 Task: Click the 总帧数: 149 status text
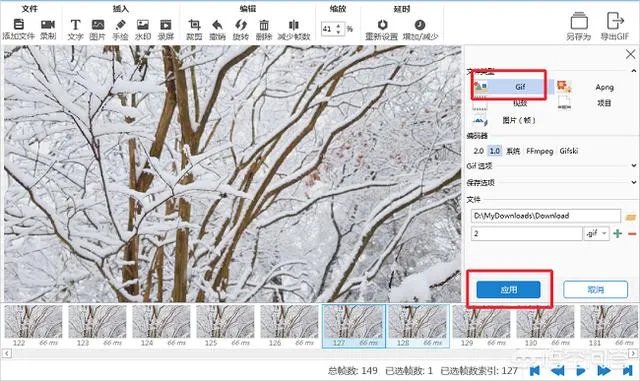click(353, 371)
